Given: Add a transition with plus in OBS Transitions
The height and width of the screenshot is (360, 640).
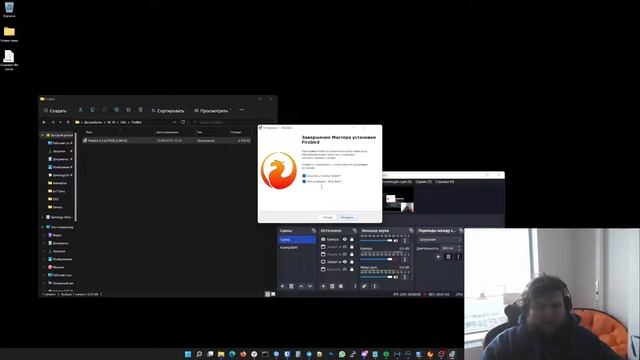Looking at the screenshot, I should tap(438, 257).
